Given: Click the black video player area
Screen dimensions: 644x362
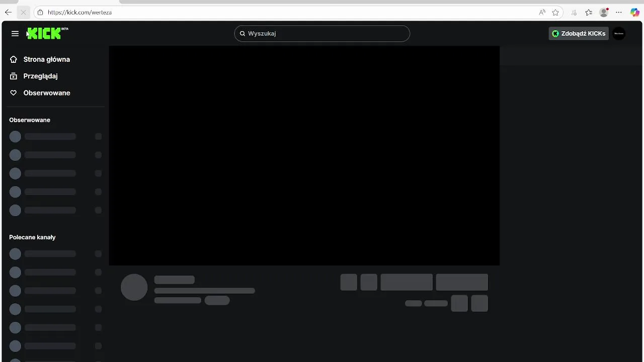Looking at the screenshot, I should (304, 155).
